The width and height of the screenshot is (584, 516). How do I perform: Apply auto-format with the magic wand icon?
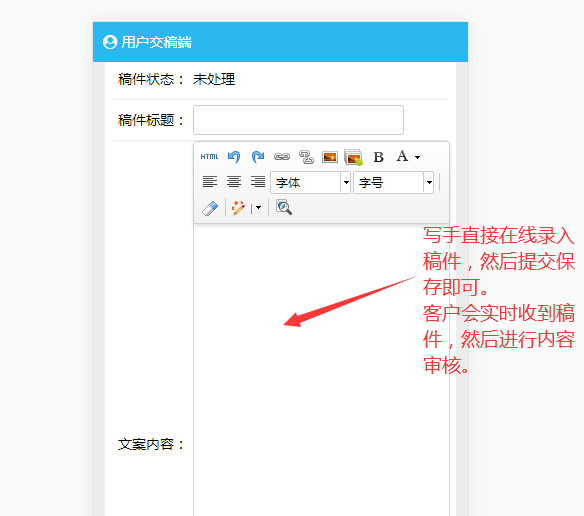(238, 208)
